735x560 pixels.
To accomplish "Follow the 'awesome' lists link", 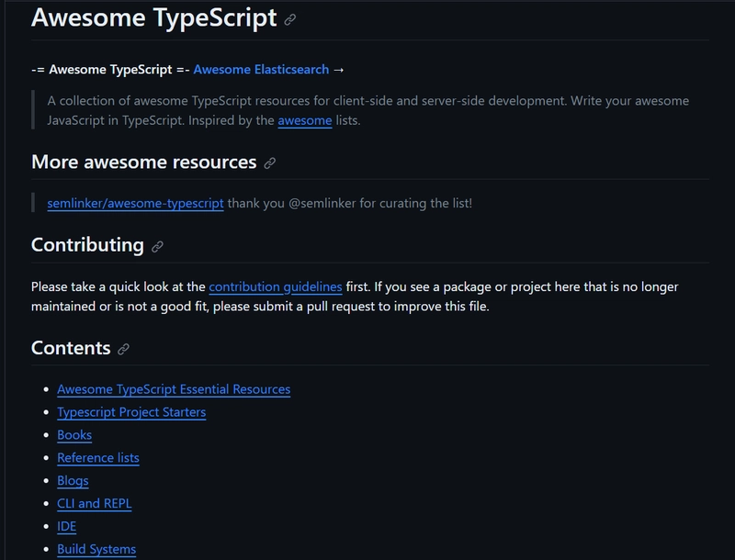I will tap(305, 120).
